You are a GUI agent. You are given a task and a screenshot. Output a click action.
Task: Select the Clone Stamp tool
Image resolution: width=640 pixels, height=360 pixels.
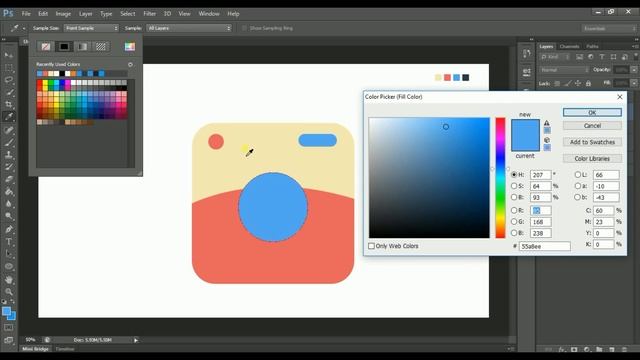pos(9,155)
